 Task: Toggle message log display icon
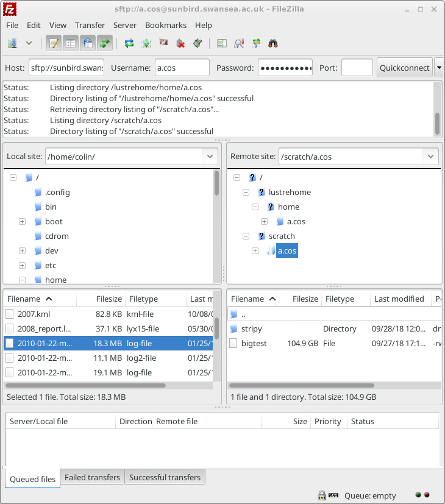click(54, 43)
